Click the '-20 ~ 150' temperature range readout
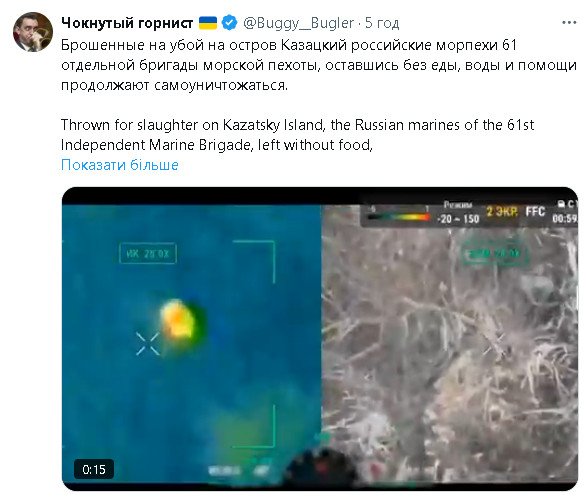The height and width of the screenshot is (498, 587). coord(458,219)
